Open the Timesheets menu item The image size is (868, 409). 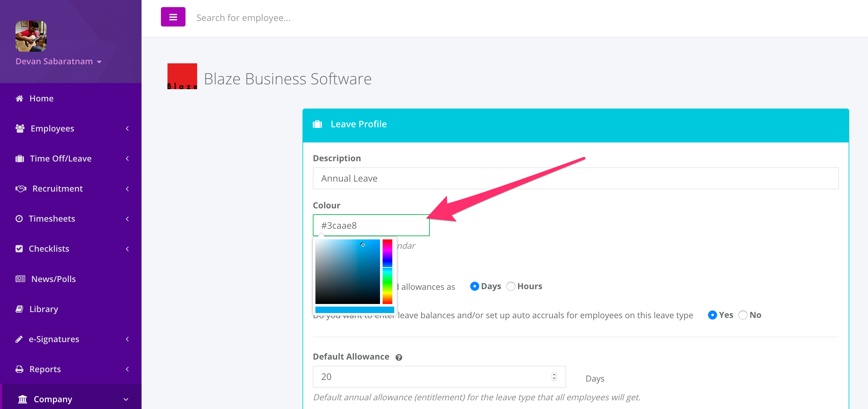point(71,218)
